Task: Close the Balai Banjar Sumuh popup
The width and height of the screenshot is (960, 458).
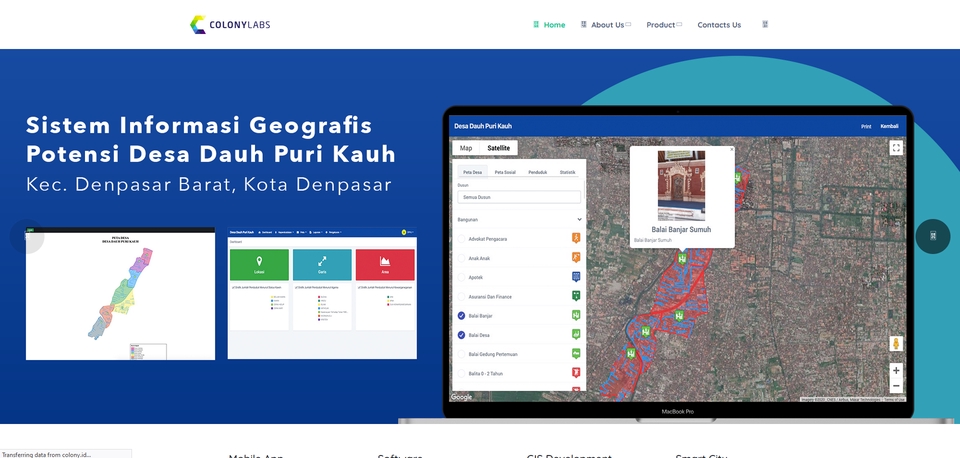Action: coord(731,149)
